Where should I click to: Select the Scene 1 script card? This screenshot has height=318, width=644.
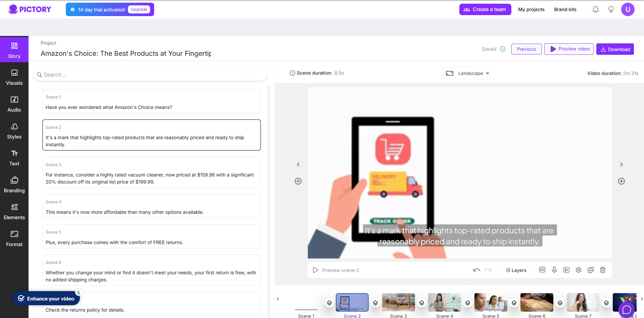pyautogui.click(x=151, y=101)
